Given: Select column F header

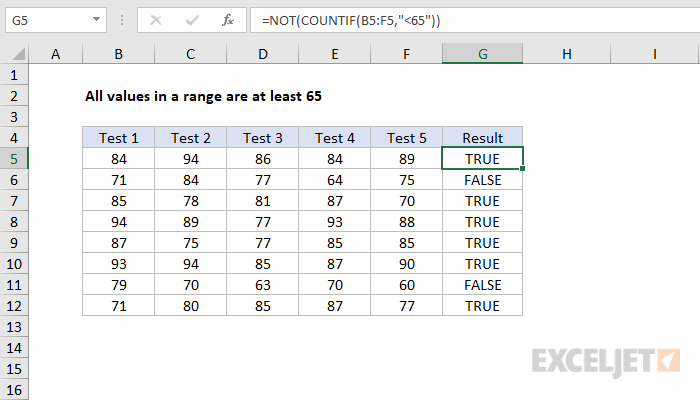Looking at the screenshot, I should tap(406, 54).
